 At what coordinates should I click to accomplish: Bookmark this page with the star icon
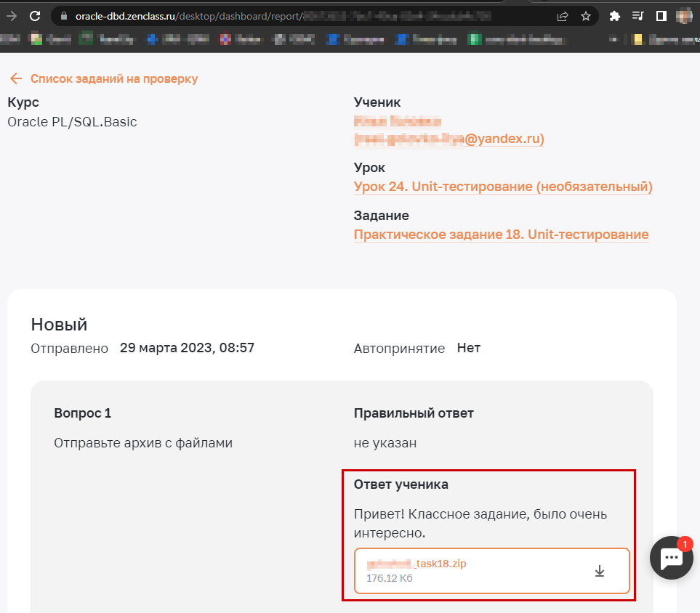point(585,15)
